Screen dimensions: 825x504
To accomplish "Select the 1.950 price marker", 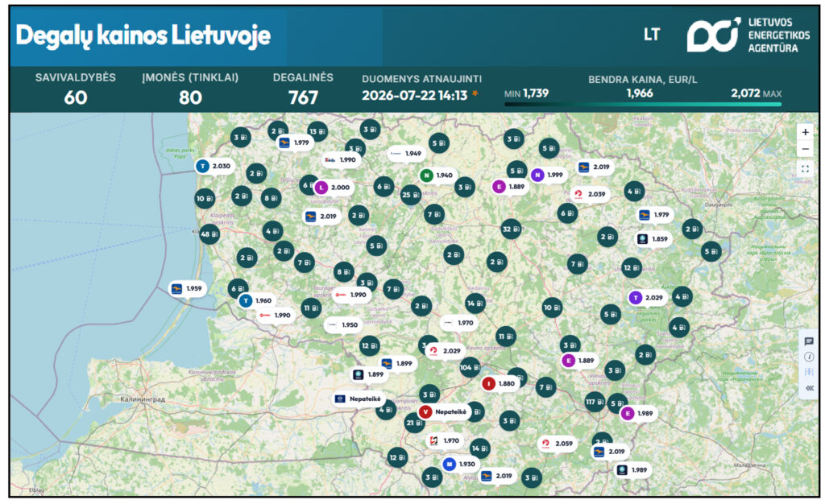I will pos(343,324).
